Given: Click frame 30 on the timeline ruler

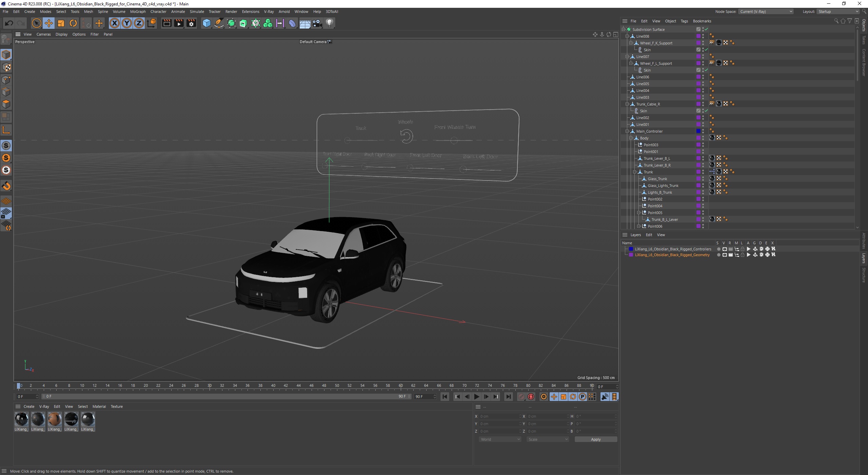Looking at the screenshot, I should coord(210,385).
